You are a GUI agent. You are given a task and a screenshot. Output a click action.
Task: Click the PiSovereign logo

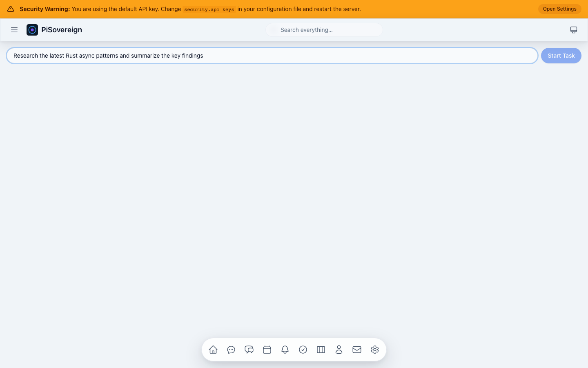[54, 30]
